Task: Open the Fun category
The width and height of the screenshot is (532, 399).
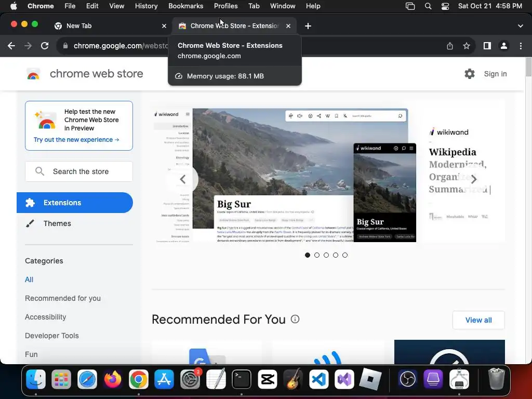Action: click(31, 354)
